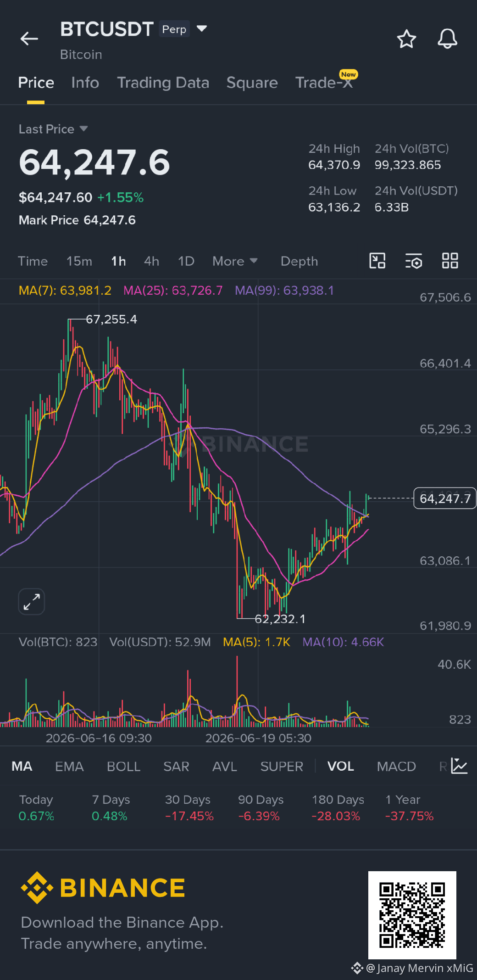Toggle the VOL sub-indicator

[x=341, y=766]
